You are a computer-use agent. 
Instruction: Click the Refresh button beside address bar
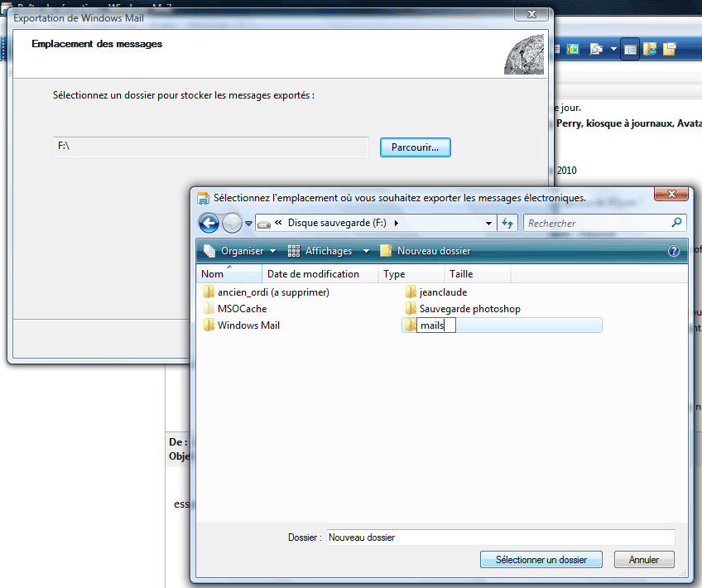[508, 223]
